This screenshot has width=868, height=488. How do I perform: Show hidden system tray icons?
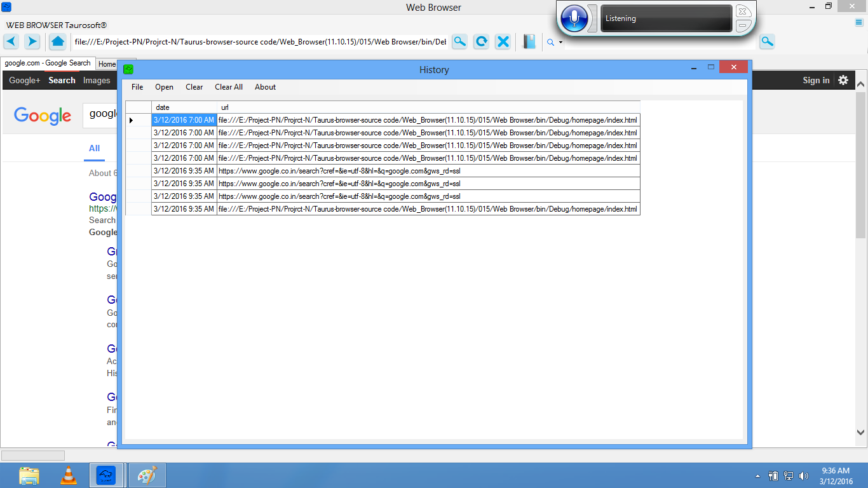tap(757, 475)
